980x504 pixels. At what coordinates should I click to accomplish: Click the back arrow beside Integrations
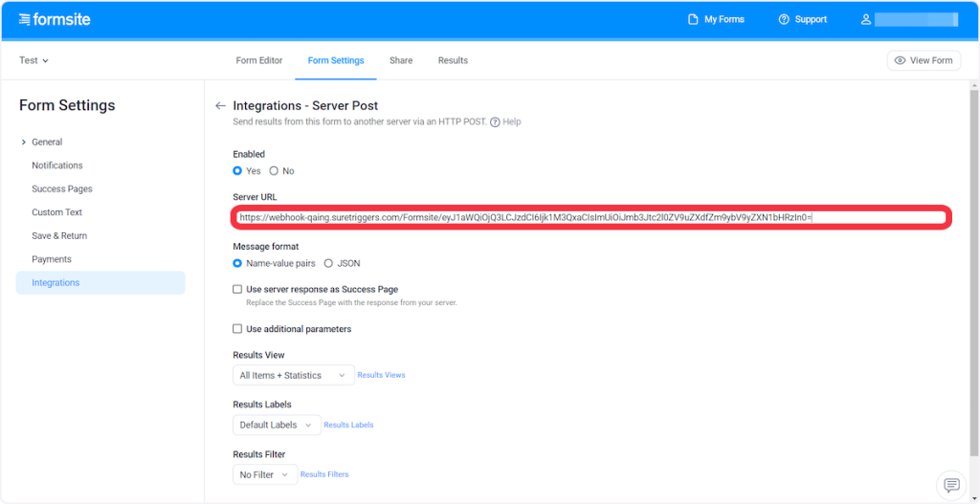220,106
